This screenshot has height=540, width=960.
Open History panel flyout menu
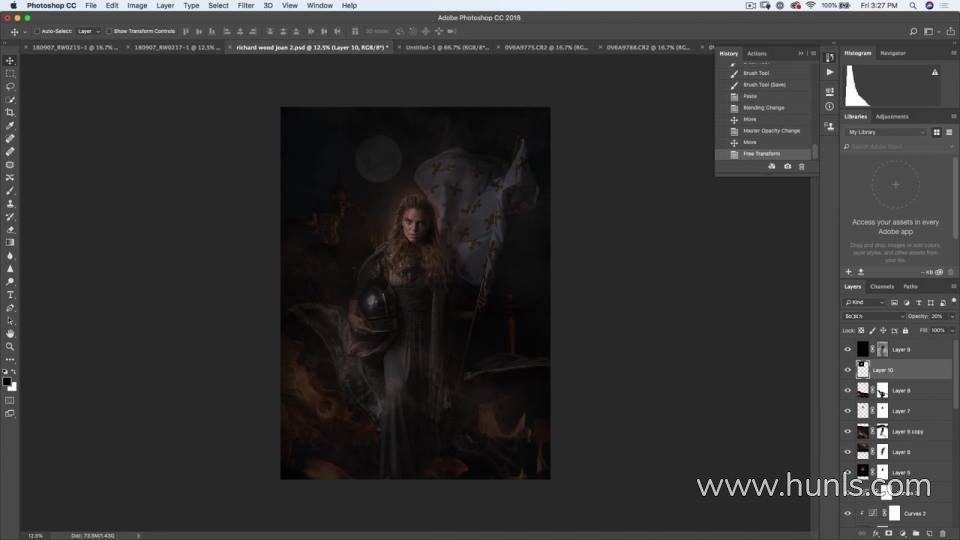coord(813,53)
